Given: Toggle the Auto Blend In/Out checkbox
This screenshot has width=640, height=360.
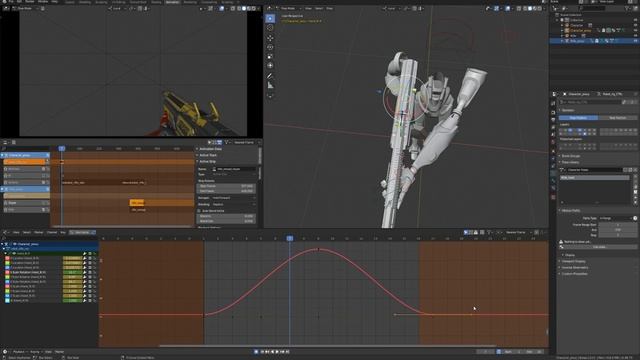Looking at the screenshot, I should [199, 211].
